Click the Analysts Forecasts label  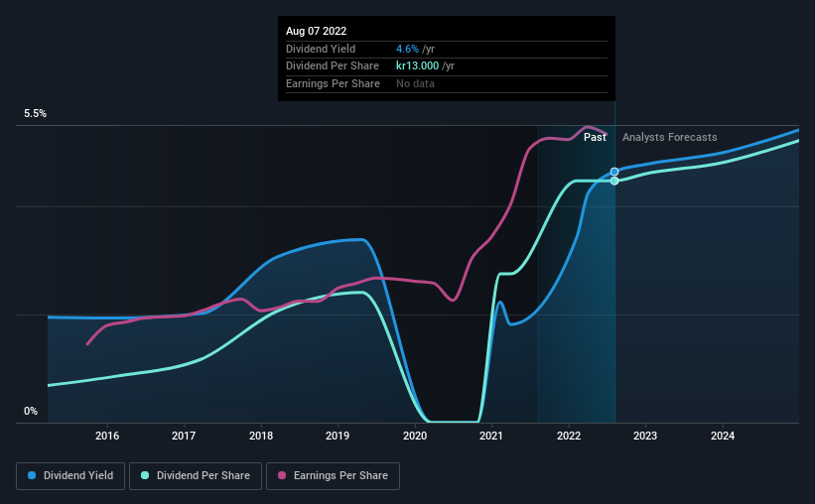click(x=669, y=137)
